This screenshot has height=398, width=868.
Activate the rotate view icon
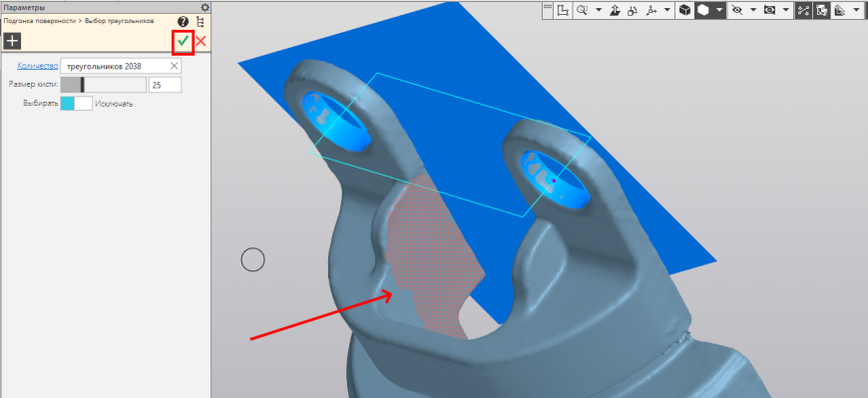[633, 10]
